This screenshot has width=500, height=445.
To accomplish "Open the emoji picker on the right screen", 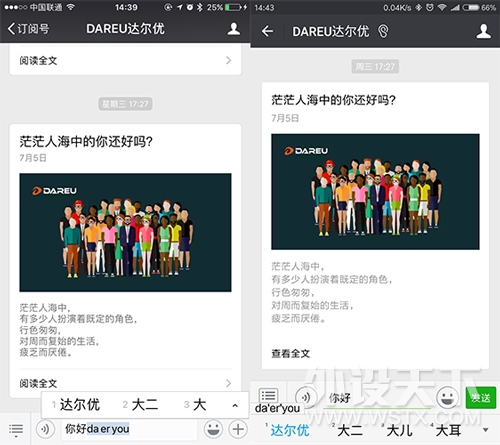I will click(447, 397).
